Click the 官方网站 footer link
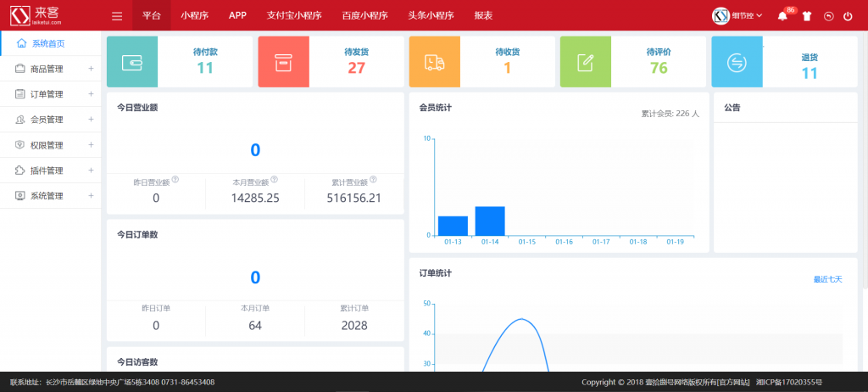Screen dimensions: 868x392 pos(734,382)
